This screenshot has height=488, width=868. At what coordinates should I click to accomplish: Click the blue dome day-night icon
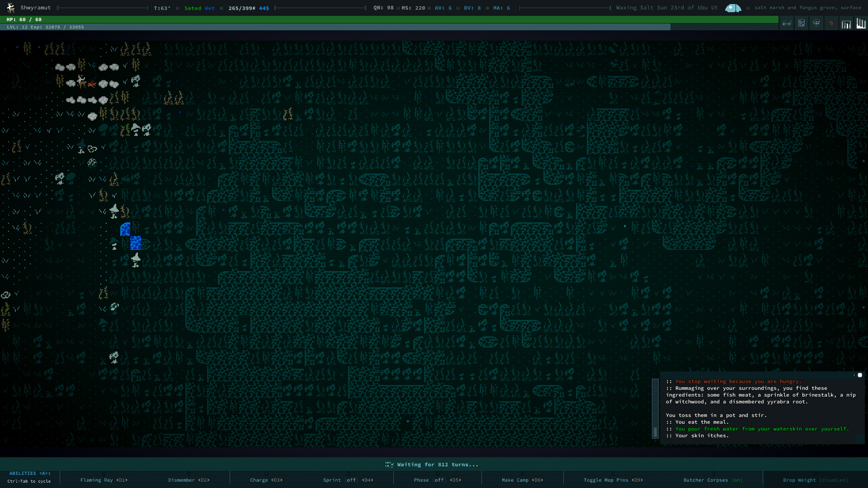[733, 8]
